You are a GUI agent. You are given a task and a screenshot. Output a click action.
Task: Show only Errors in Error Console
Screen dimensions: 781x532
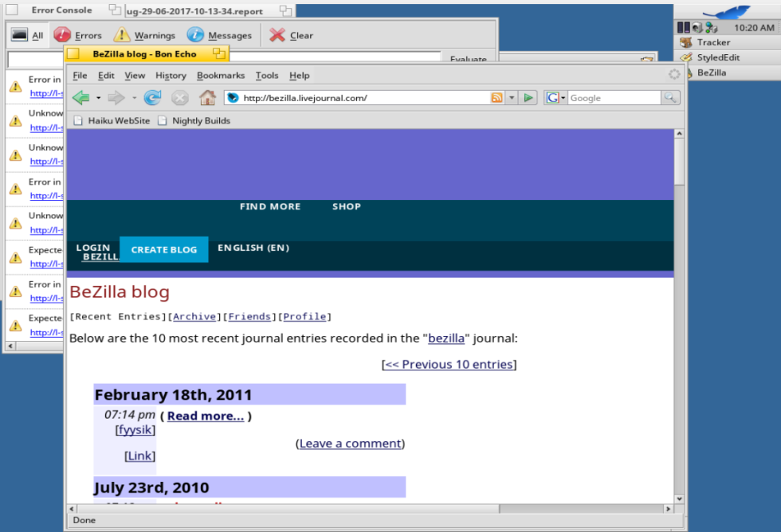click(x=78, y=35)
